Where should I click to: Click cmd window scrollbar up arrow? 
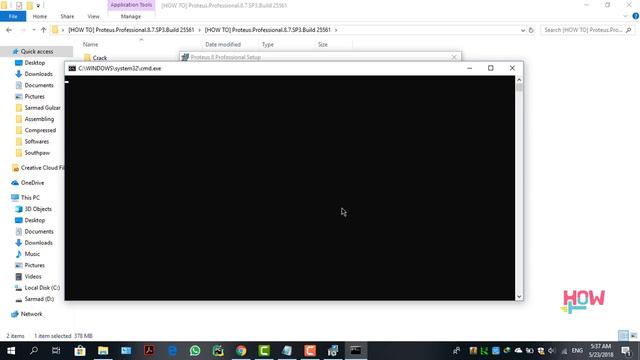click(519, 80)
